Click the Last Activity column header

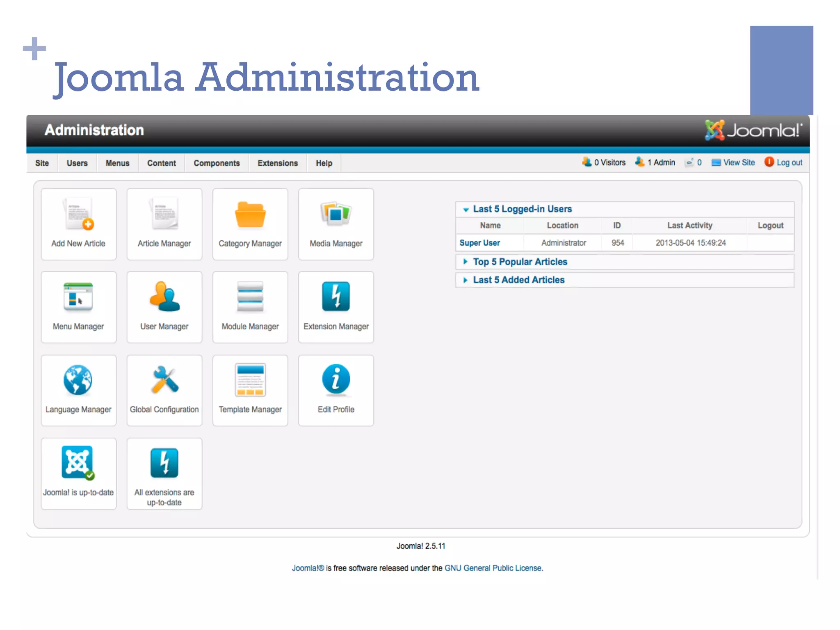(x=690, y=225)
